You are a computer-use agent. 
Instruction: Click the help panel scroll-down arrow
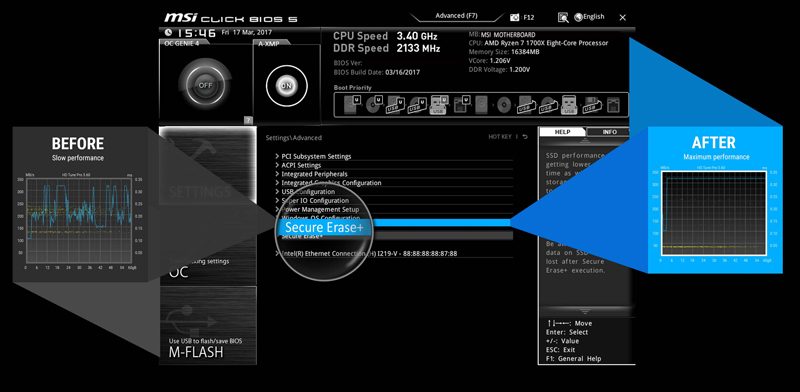pyautogui.click(x=585, y=311)
